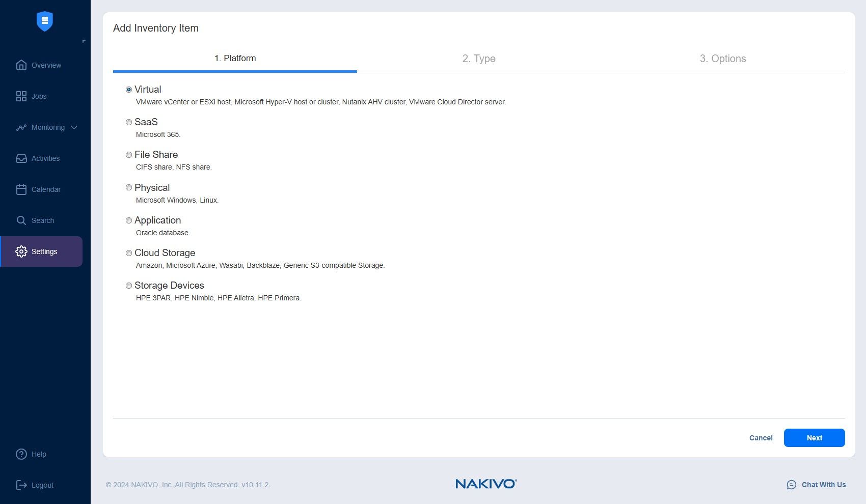Viewport: 866px width, 504px height.
Task: Select the SaaS platform radio button
Action: coord(128,122)
